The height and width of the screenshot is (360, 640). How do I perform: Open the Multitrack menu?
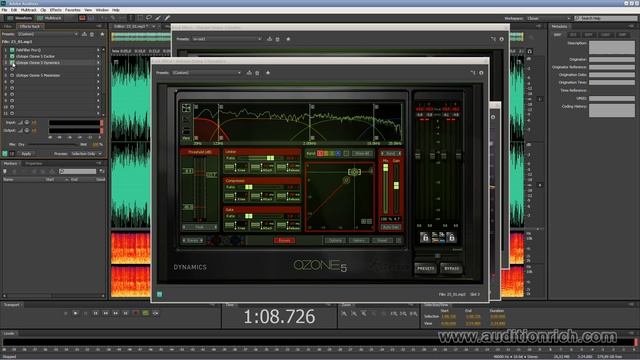[29, 10]
